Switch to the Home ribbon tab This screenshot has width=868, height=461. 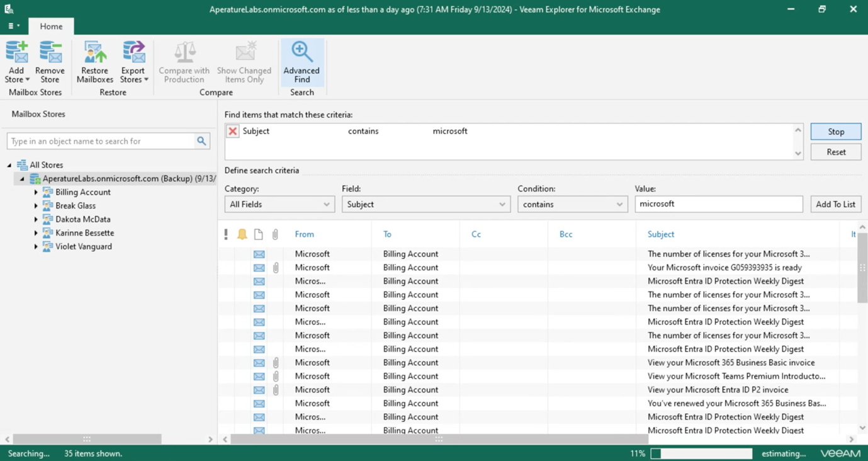click(51, 26)
